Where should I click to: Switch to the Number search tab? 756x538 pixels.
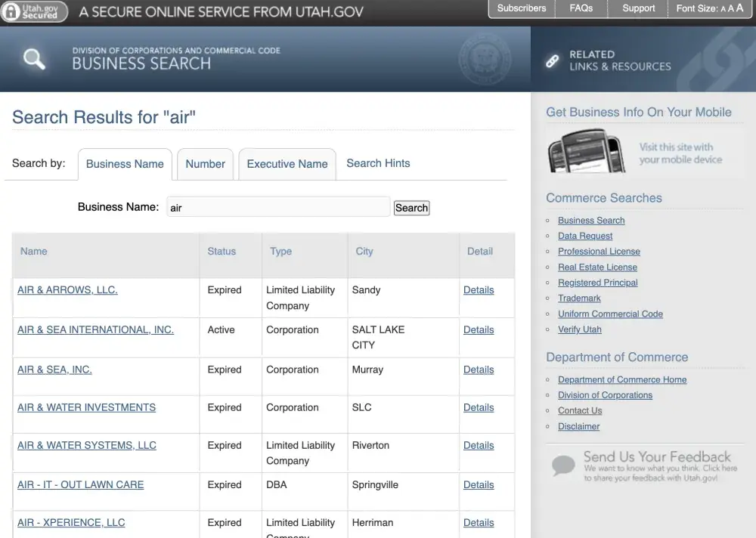205,164
